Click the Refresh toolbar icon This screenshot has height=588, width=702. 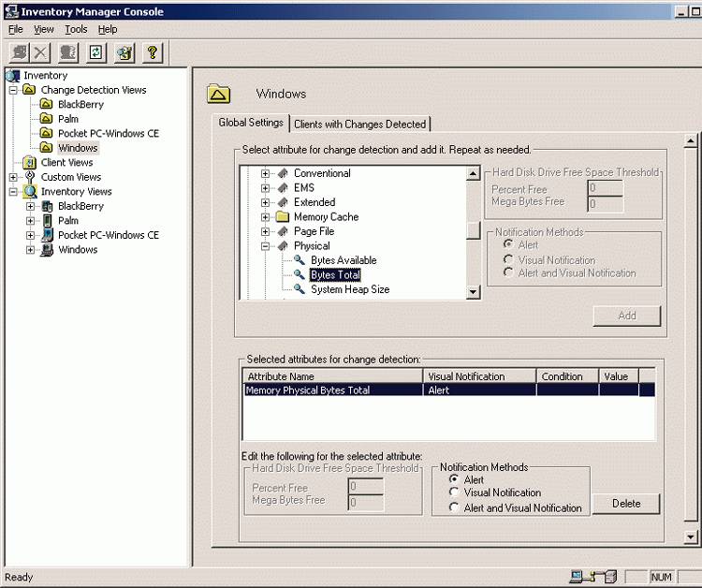click(95, 53)
